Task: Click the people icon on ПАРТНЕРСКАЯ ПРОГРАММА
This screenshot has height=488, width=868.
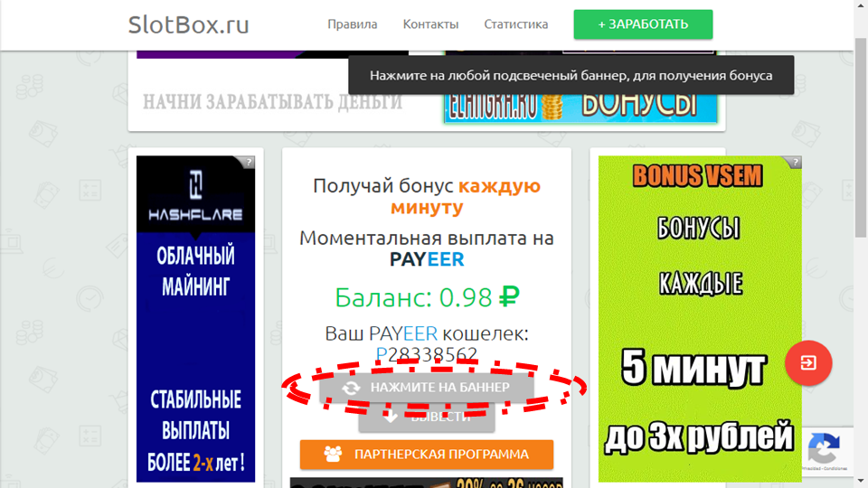Action: [x=333, y=455]
